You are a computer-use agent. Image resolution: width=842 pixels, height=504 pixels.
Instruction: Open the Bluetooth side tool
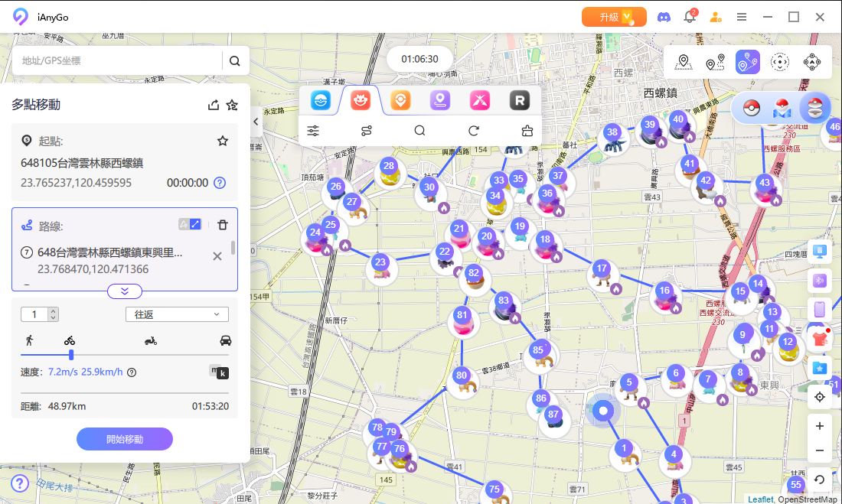[820, 280]
